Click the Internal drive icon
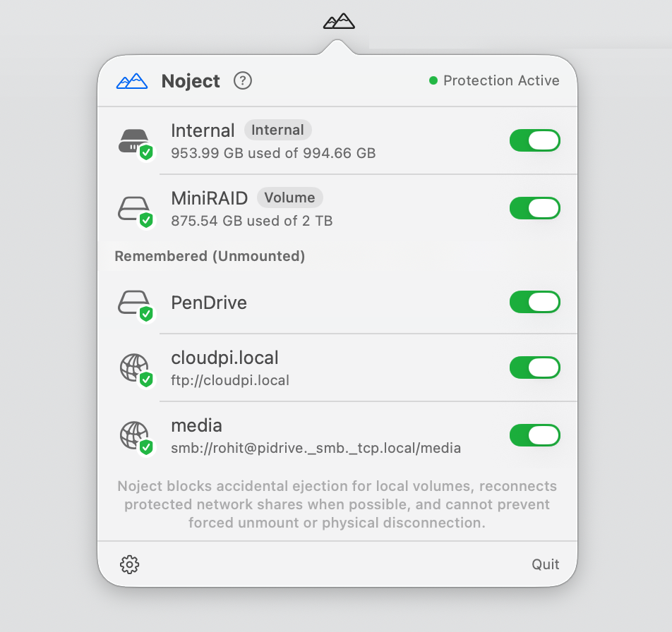This screenshot has height=632, width=672. (136, 144)
